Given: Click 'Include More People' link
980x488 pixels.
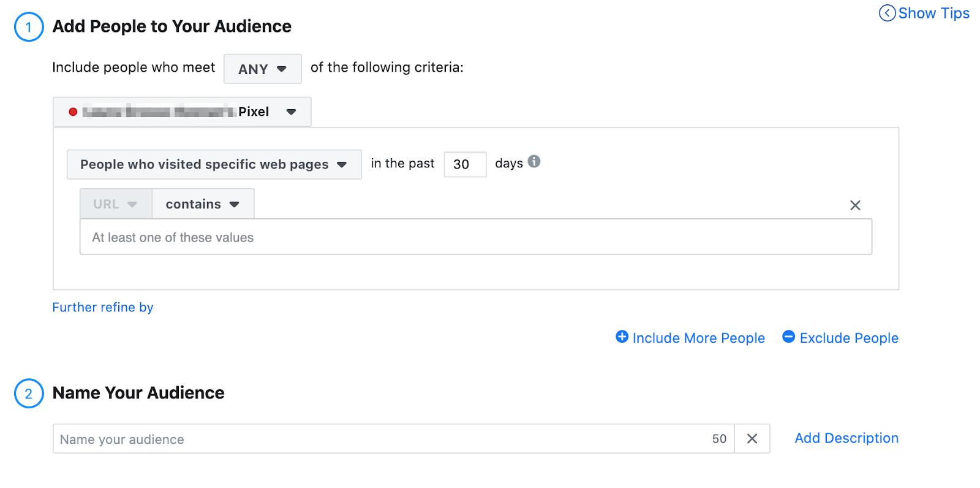Looking at the screenshot, I should (x=690, y=338).
